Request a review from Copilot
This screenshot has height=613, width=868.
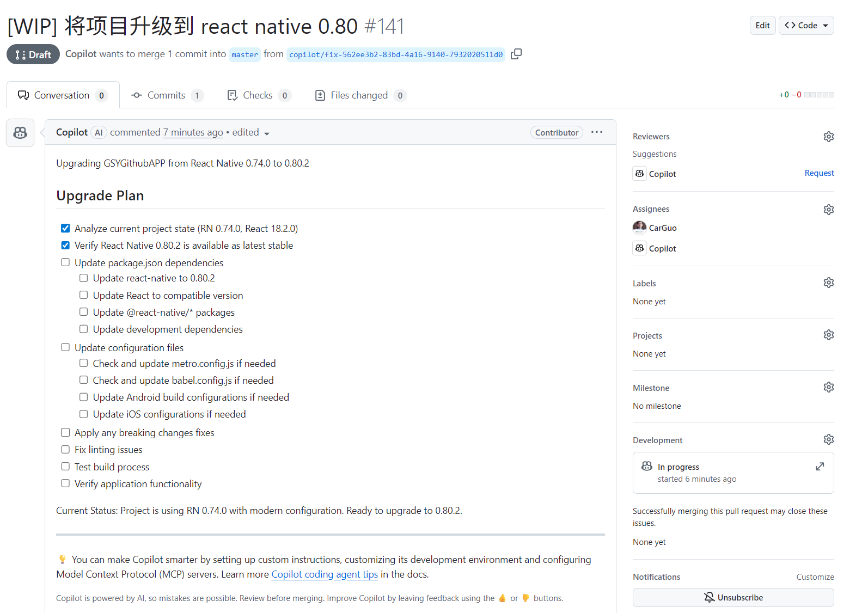[x=819, y=173]
